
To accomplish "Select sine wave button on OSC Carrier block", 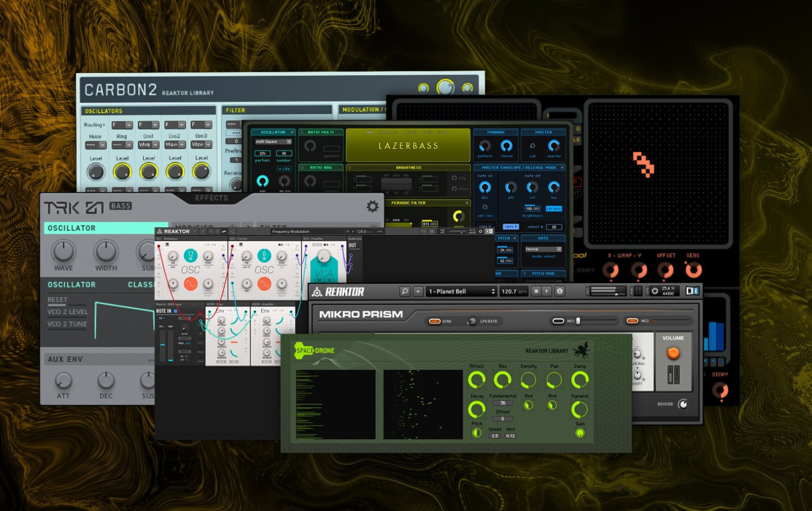I will (x=264, y=284).
